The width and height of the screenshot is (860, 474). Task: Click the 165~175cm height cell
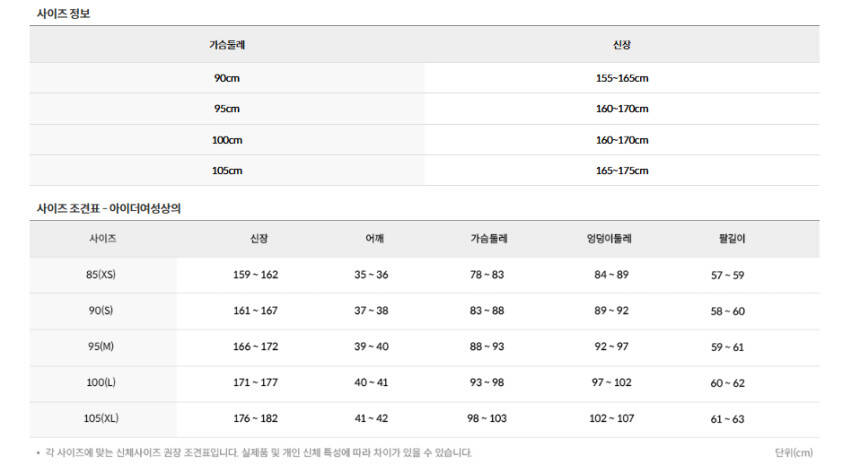[622, 170]
